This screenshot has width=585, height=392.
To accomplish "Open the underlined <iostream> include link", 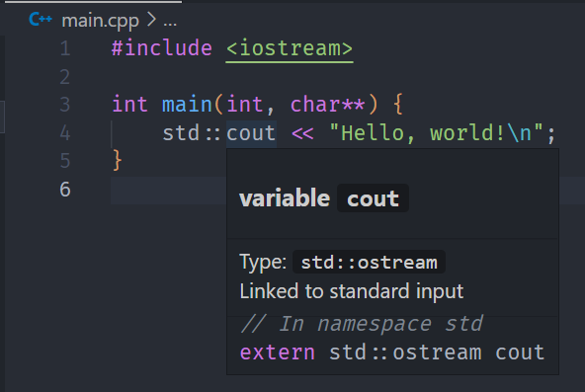I will click(290, 48).
